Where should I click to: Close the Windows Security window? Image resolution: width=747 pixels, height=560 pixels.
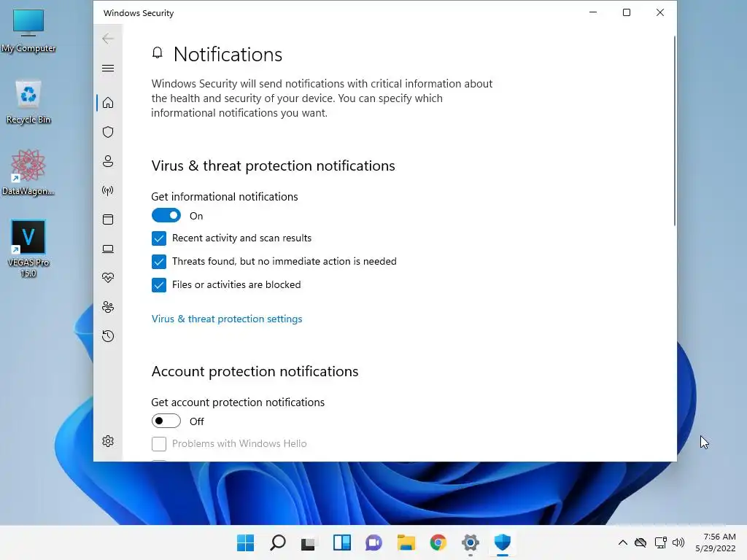point(659,12)
